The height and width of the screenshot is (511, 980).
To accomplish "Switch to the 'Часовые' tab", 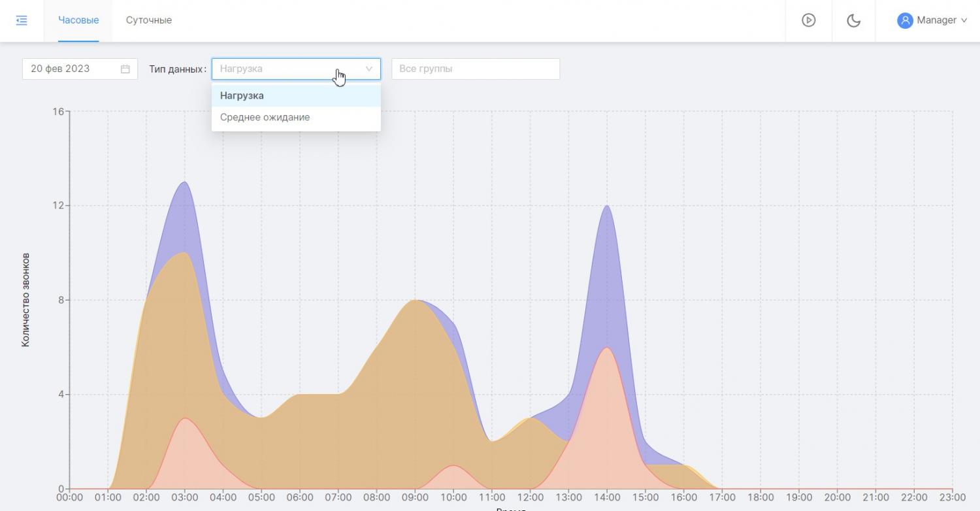I will coord(78,20).
